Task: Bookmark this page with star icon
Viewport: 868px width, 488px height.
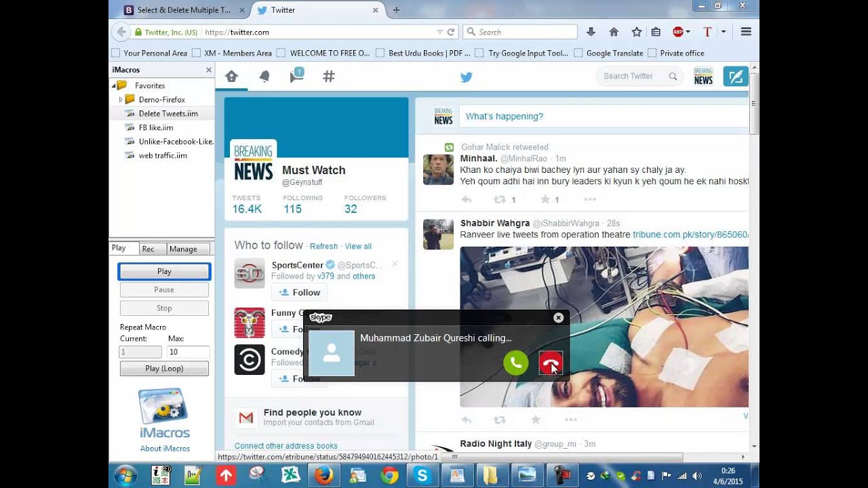Action: tap(636, 32)
